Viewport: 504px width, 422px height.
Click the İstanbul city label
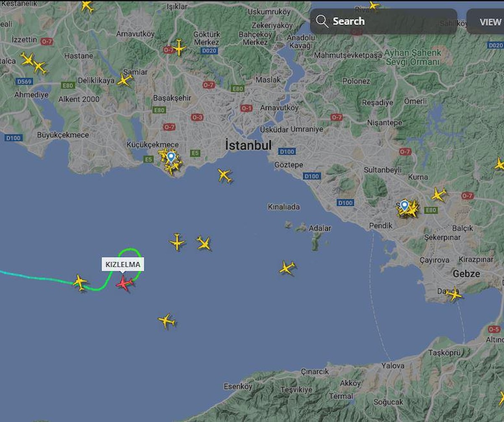[x=249, y=145]
